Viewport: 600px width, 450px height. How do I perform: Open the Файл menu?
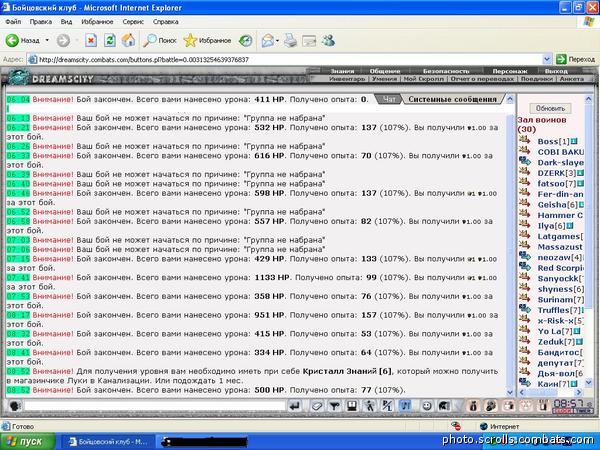tap(12, 20)
